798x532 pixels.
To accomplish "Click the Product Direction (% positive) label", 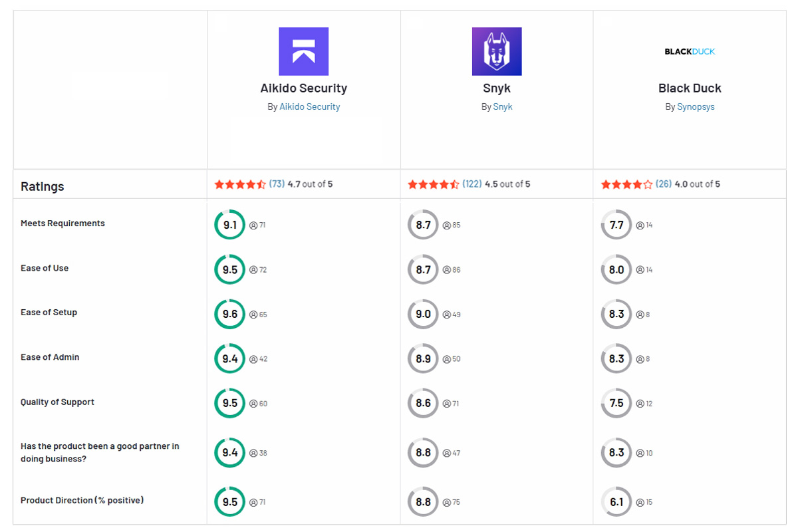I will 82,500.
